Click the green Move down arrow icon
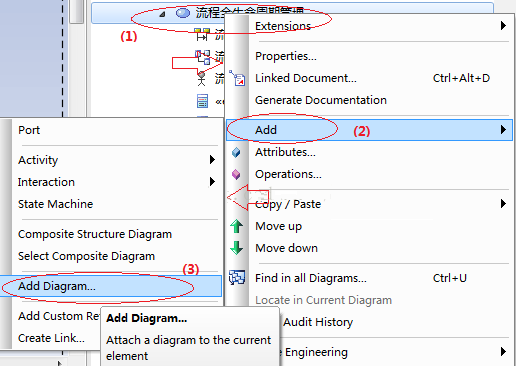The height and width of the screenshot is (366, 518). pyautogui.click(x=237, y=248)
